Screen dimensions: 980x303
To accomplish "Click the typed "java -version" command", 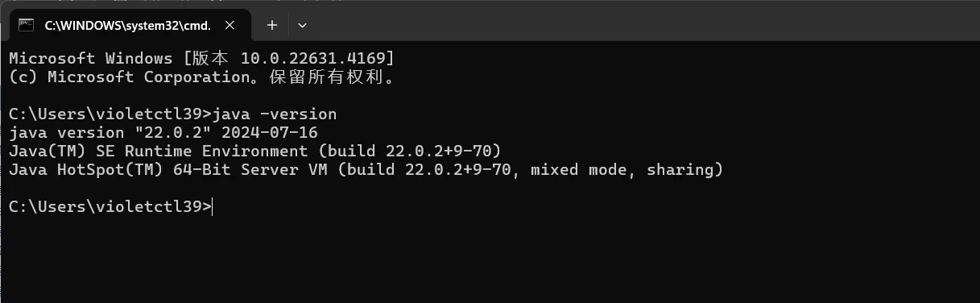I will pyautogui.click(x=275, y=114).
